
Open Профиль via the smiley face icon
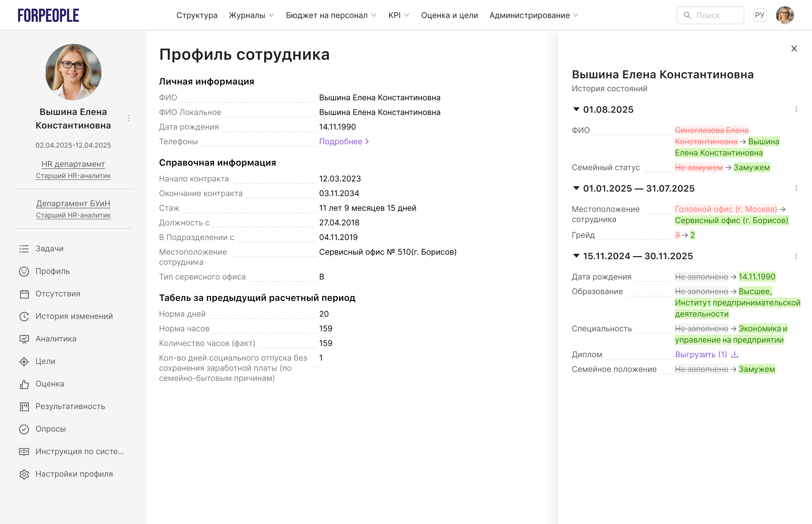24,271
